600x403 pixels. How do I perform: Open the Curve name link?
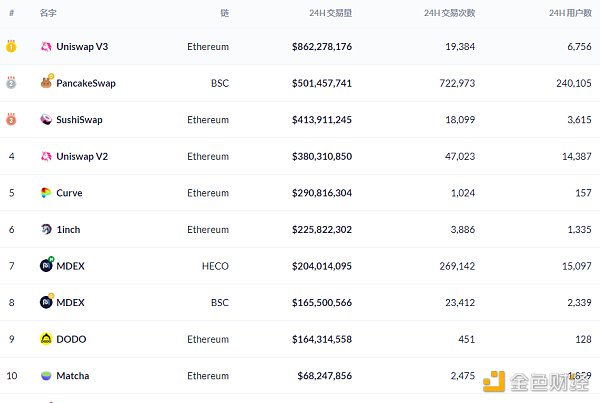click(71, 193)
